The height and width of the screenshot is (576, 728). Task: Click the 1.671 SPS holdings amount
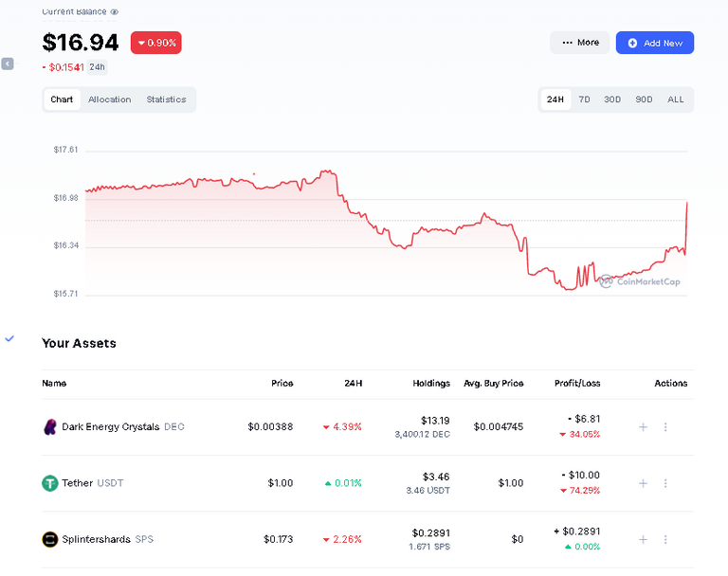point(429,547)
